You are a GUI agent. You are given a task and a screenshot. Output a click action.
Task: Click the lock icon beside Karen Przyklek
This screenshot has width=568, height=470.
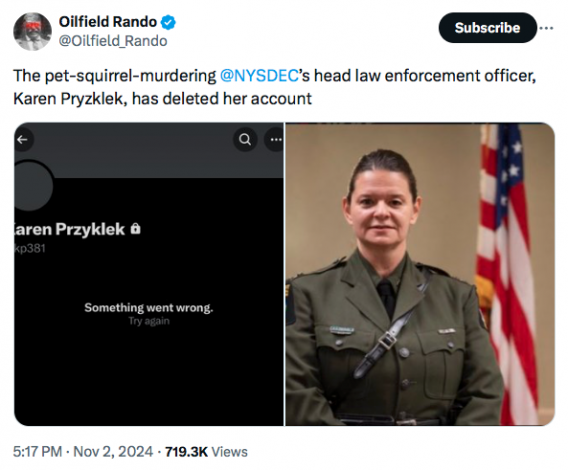coord(135,229)
